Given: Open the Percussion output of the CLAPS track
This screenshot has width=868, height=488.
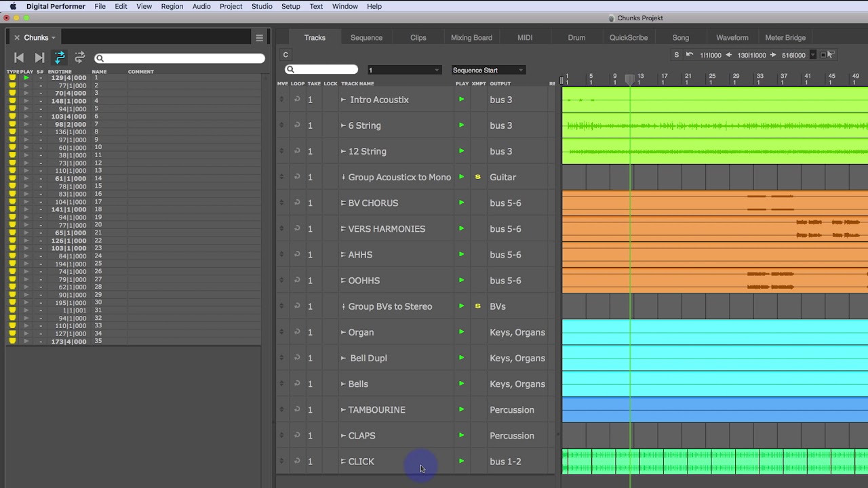Looking at the screenshot, I should pyautogui.click(x=512, y=435).
